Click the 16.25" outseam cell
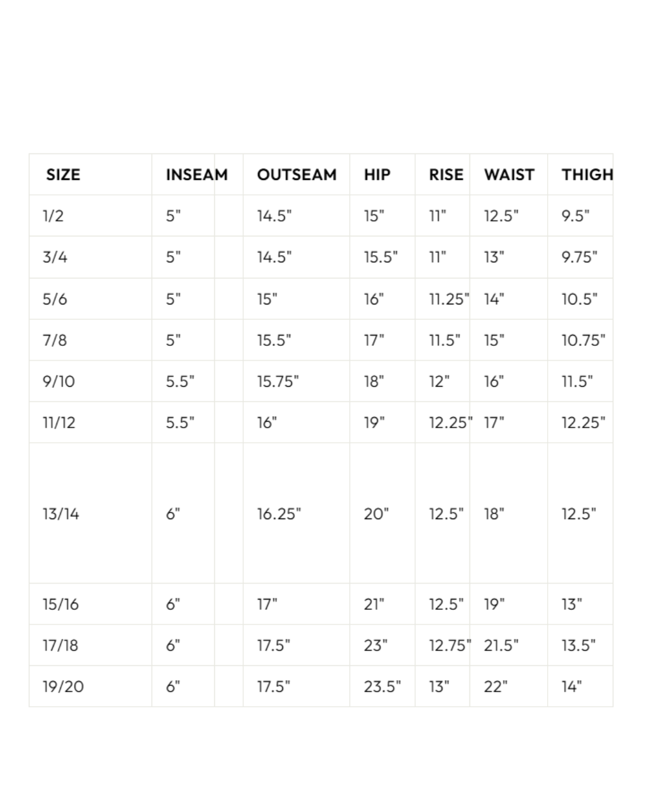This screenshot has width=650, height=812. click(x=279, y=514)
